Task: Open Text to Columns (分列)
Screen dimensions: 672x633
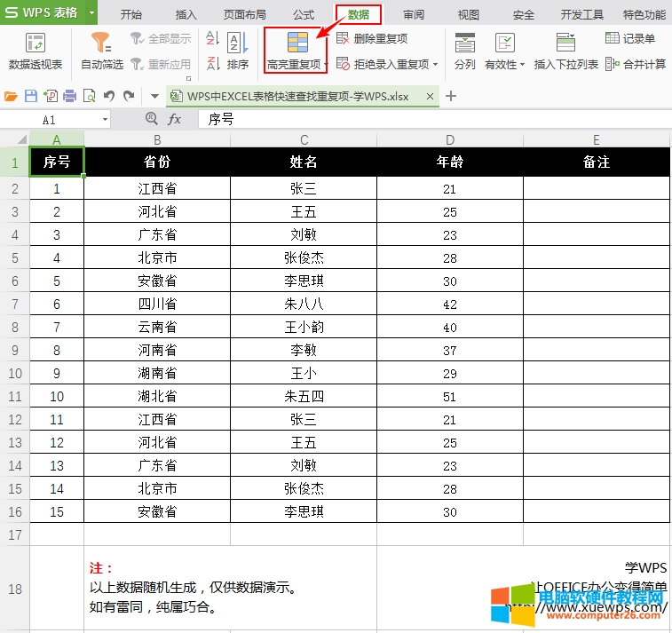Action: (x=465, y=51)
